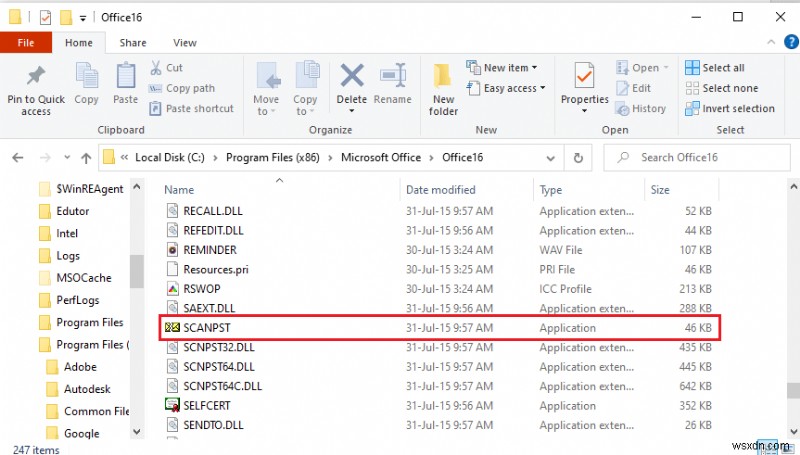Open address bar history dropdown
The height and width of the screenshot is (455, 800).
[x=551, y=158]
